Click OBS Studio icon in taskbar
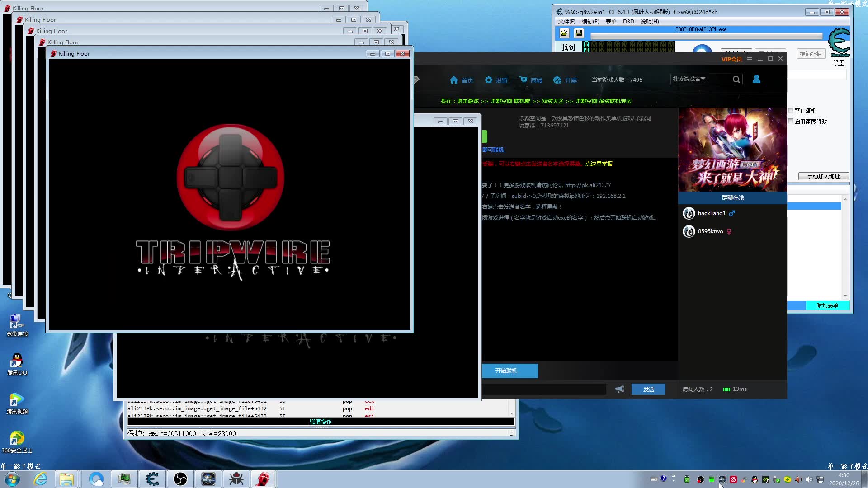 [x=180, y=479]
